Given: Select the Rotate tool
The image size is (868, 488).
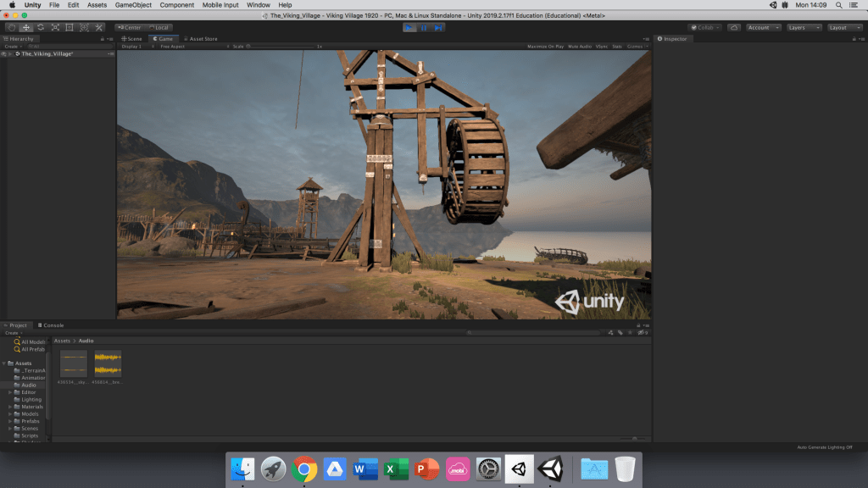Looking at the screenshot, I should 40,27.
